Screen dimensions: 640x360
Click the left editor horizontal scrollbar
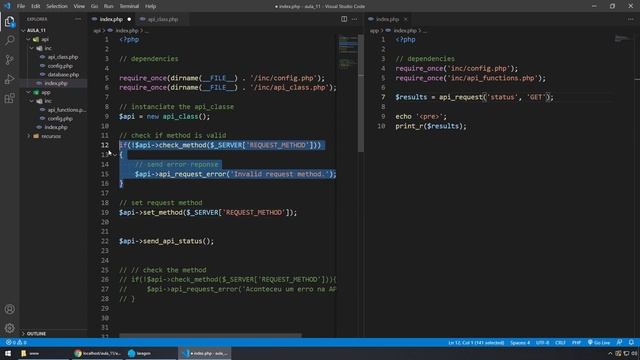pos(210,336)
